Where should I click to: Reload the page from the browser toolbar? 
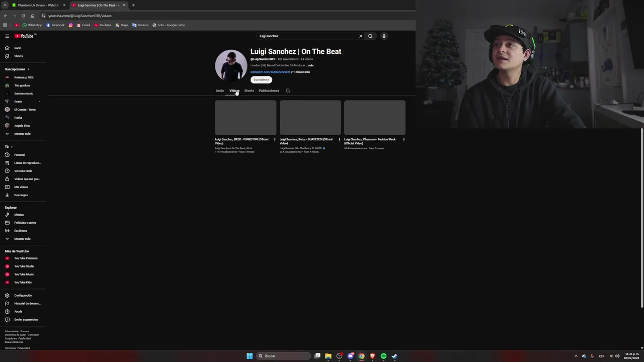[x=23, y=16]
